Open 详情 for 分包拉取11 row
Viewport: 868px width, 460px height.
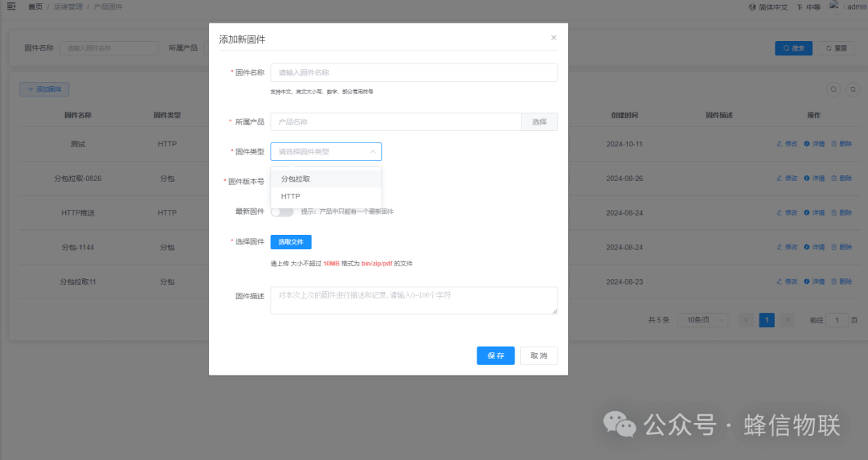tap(814, 281)
